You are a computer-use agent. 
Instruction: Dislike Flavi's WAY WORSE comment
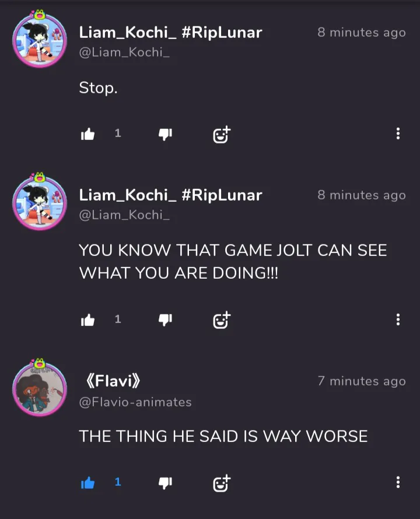point(165,483)
